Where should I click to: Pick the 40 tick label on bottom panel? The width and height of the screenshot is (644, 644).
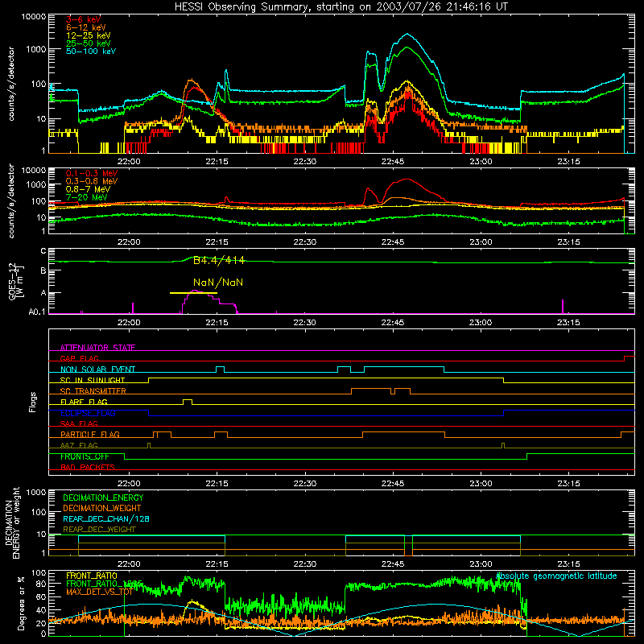click(x=41, y=610)
